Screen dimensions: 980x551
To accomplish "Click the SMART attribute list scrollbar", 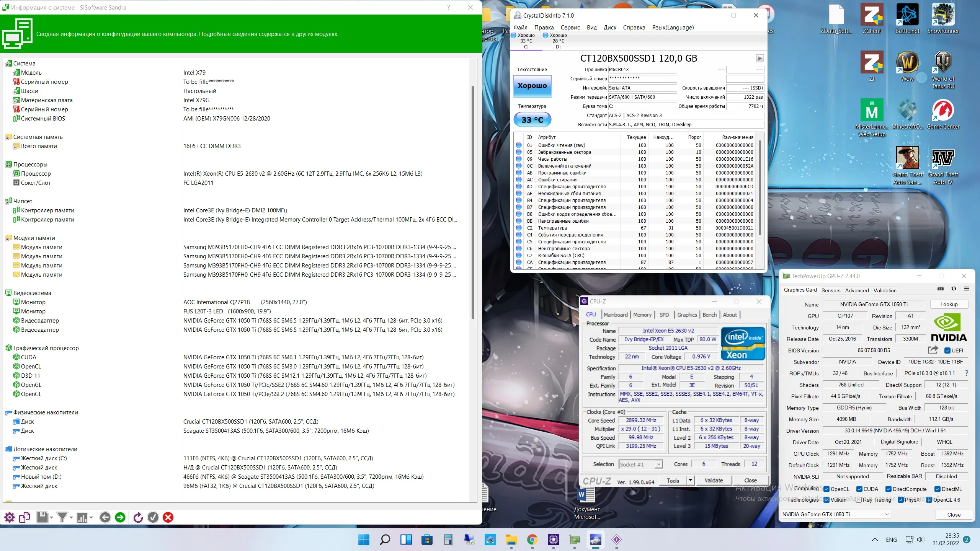I will 759,187.
